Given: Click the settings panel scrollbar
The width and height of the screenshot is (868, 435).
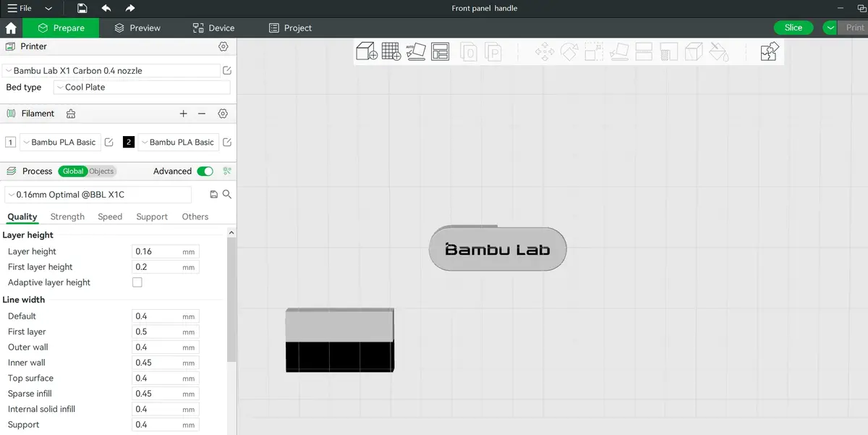Looking at the screenshot, I should [231, 300].
